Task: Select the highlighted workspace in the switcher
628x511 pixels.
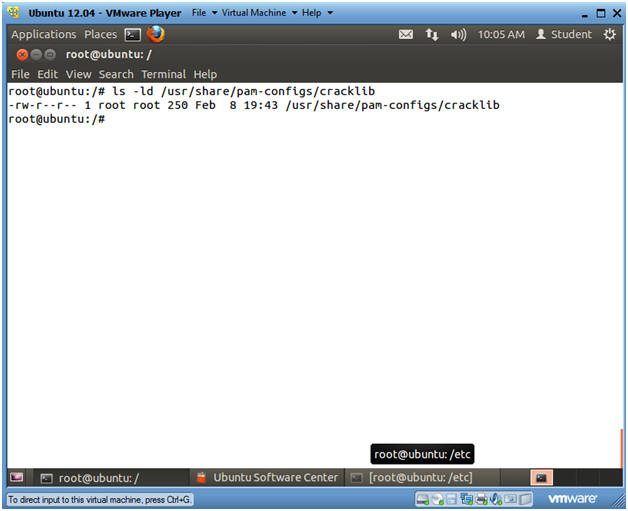Action: pyautogui.click(x=541, y=477)
